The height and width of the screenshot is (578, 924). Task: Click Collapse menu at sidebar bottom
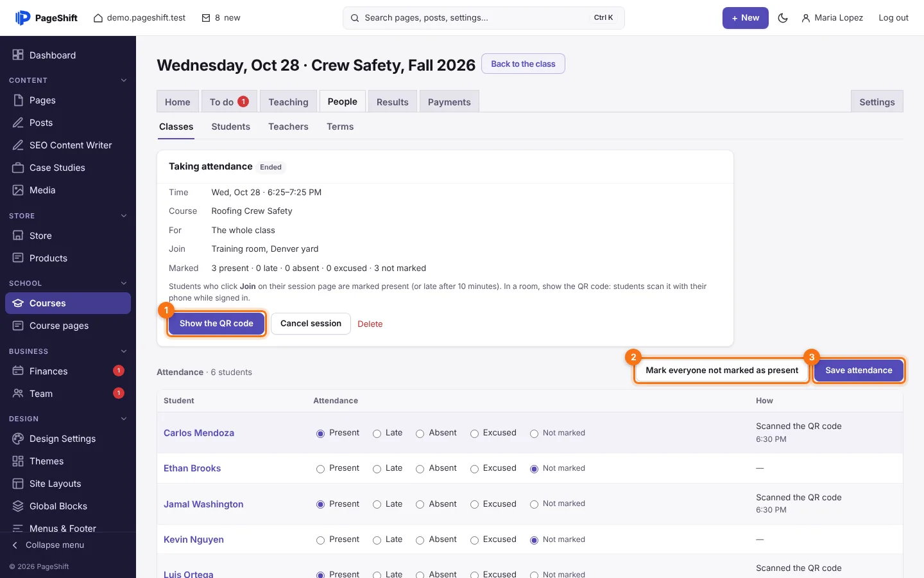click(x=48, y=545)
